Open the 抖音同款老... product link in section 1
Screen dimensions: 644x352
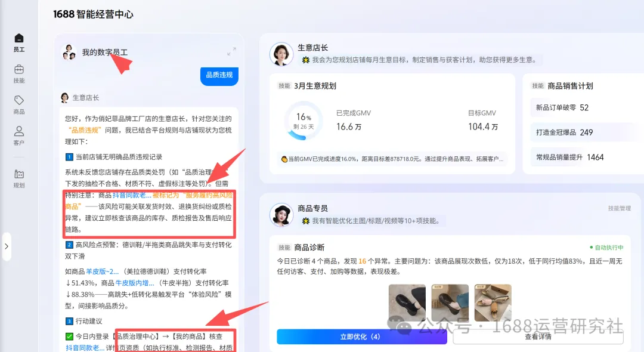click(x=132, y=195)
